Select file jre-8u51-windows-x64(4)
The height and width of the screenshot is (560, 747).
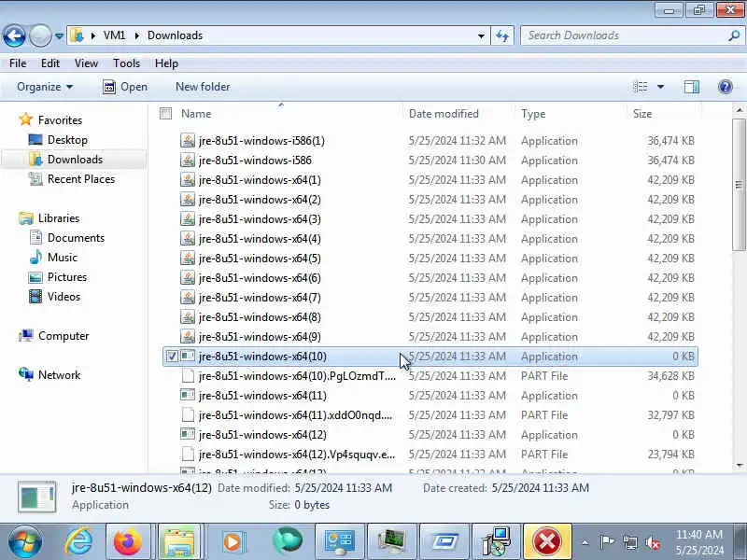coord(260,239)
